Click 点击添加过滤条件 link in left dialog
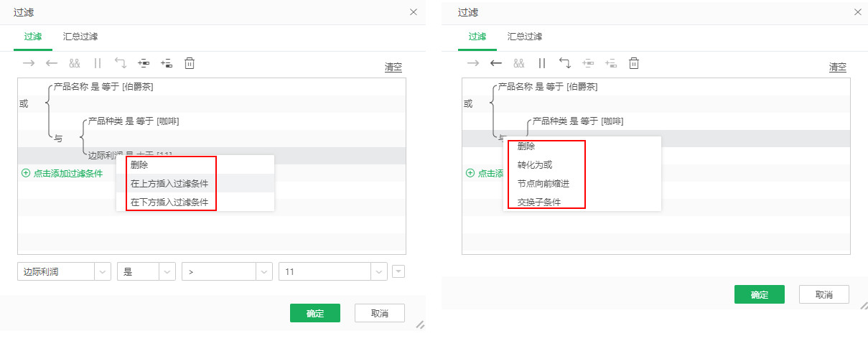 pos(62,173)
